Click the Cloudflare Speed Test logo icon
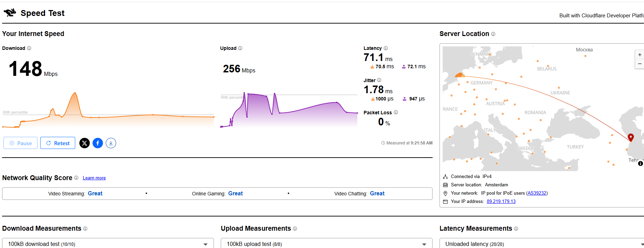This screenshot has height=248, width=644. 10,13
